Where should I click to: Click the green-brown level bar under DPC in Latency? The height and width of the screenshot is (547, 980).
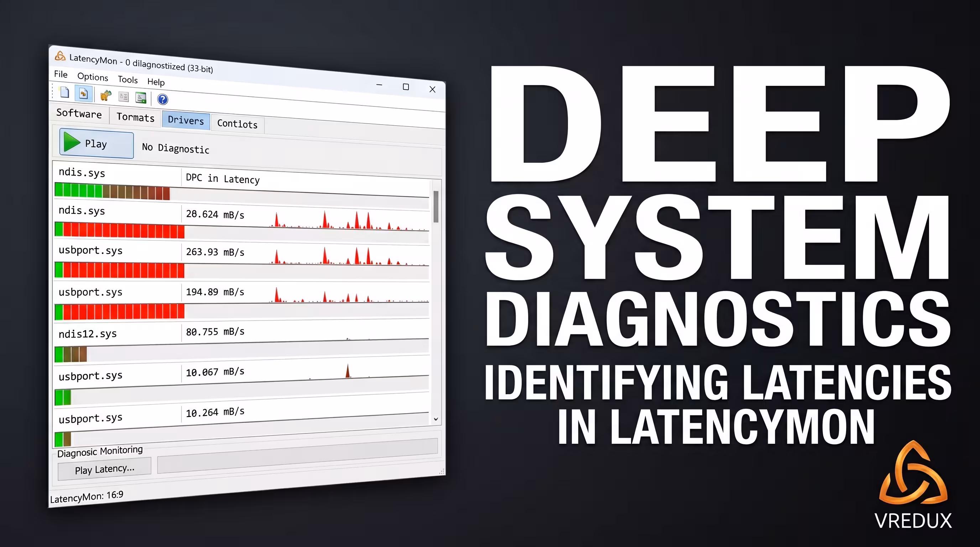(x=112, y=191)
